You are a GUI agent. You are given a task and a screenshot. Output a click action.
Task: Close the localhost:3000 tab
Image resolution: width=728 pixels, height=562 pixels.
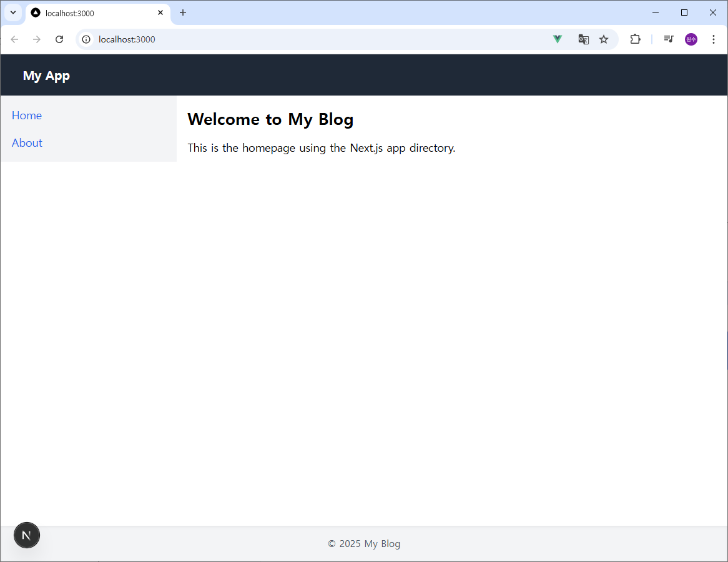click(x=160, y=12)
